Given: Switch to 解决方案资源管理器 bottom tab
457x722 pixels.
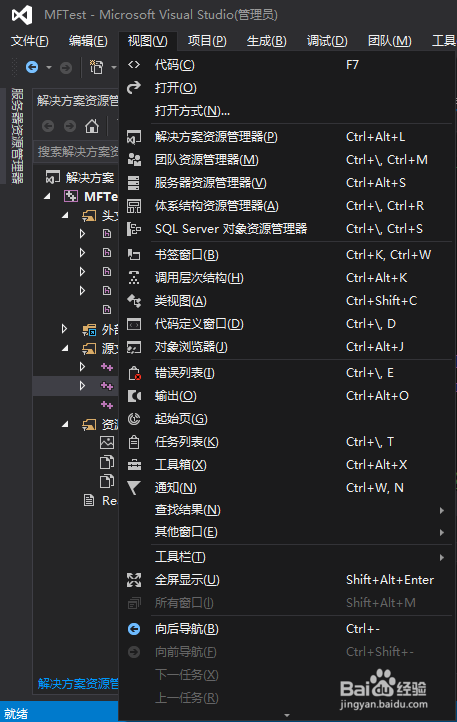Looking at the screenshot, I should click(78, 683).
